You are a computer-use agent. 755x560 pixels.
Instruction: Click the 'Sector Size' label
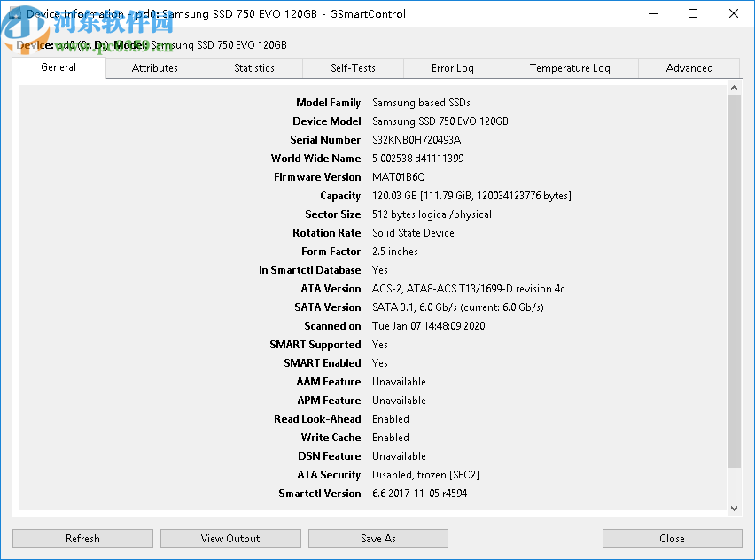pos(332,214)
